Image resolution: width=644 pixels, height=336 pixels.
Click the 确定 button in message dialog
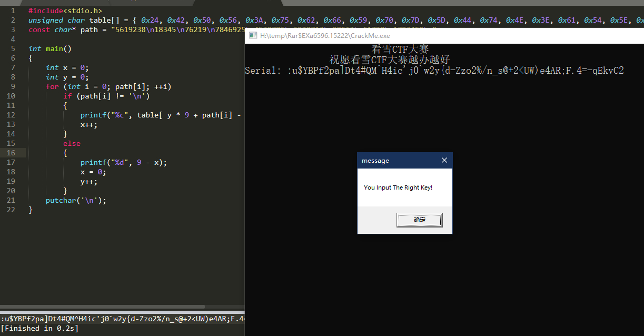point(419,220)
